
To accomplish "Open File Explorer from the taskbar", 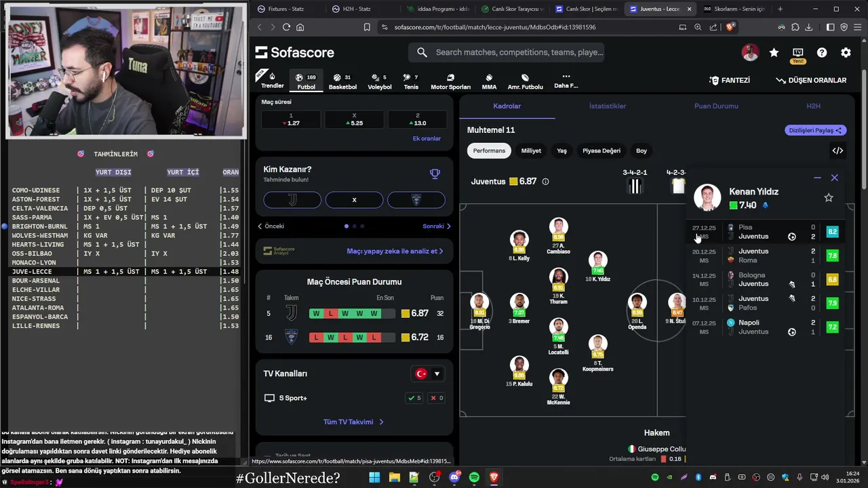I will (394, 478).
